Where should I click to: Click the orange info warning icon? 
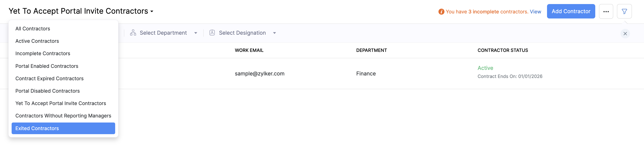(x=441, y=12)
